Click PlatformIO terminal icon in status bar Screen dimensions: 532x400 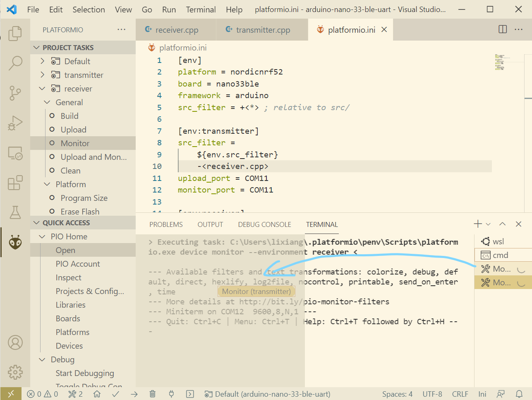point(190,394)
